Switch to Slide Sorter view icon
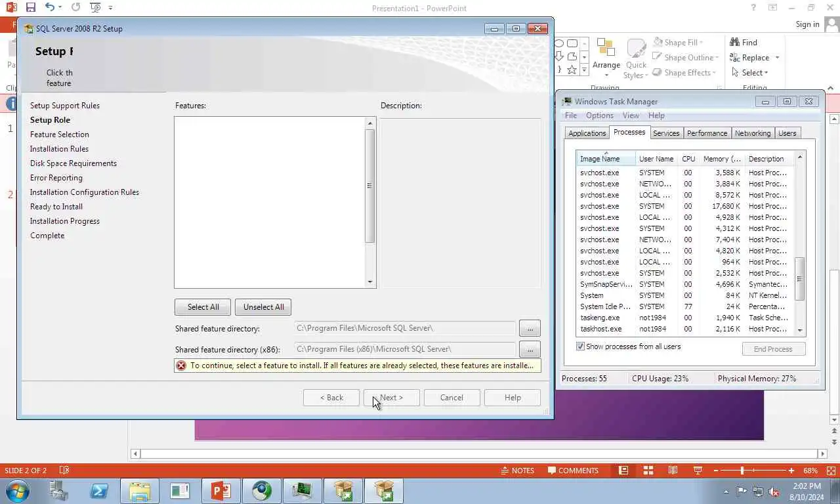Screen dimensions: 840x504 [648, 471]
